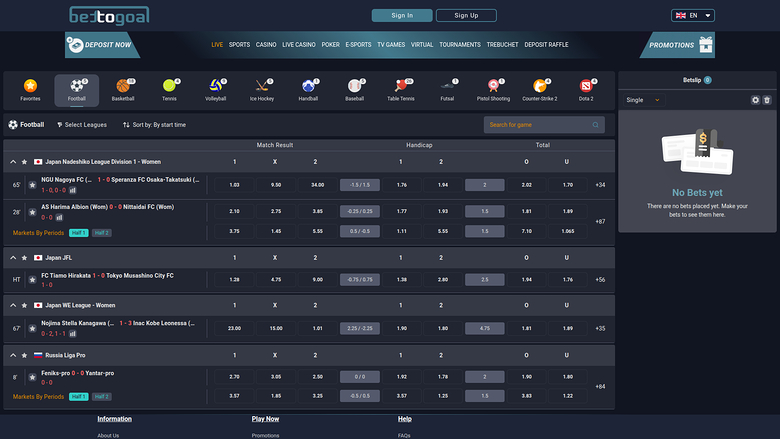Screen dimensions: 780x439
Task: Collapse the Japan JFL section
Action: [x=13, y=258]
